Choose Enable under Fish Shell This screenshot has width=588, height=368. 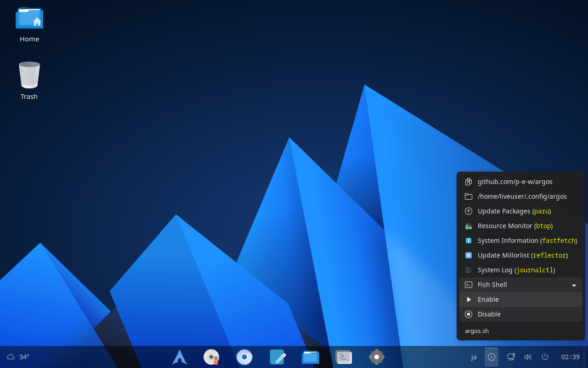coord(521,299)
